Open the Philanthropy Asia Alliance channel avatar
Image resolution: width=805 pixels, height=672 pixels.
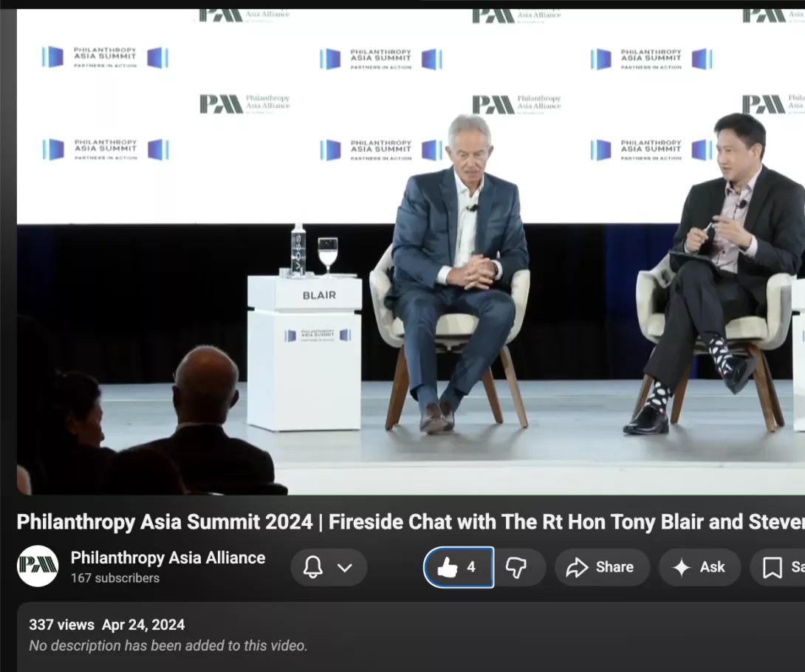point(38,566)
